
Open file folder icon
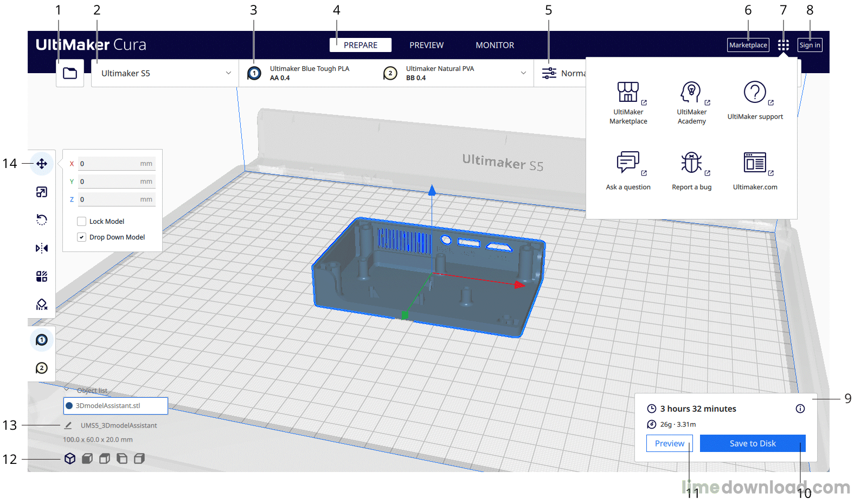pos(70,73)
